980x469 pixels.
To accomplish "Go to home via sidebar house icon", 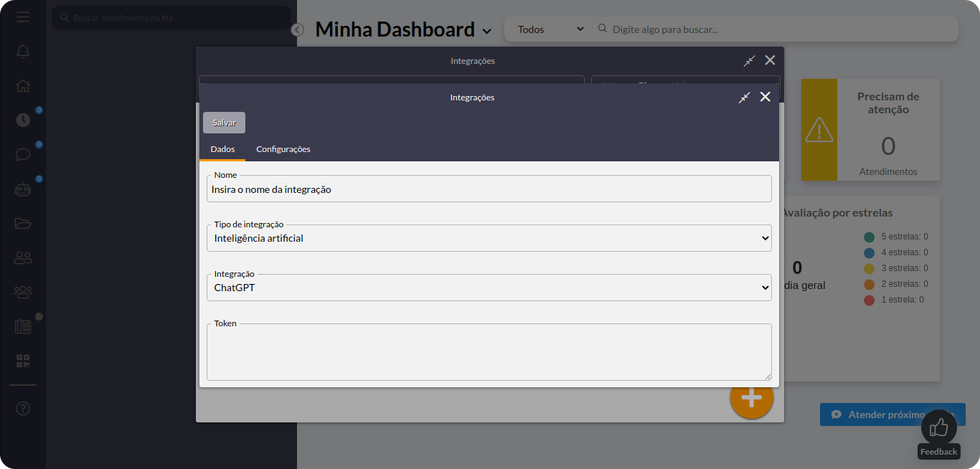I will (x=23, y=85).
